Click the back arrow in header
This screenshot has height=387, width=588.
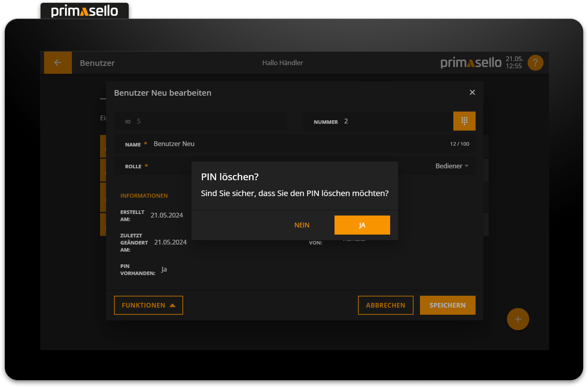point(58,63)
